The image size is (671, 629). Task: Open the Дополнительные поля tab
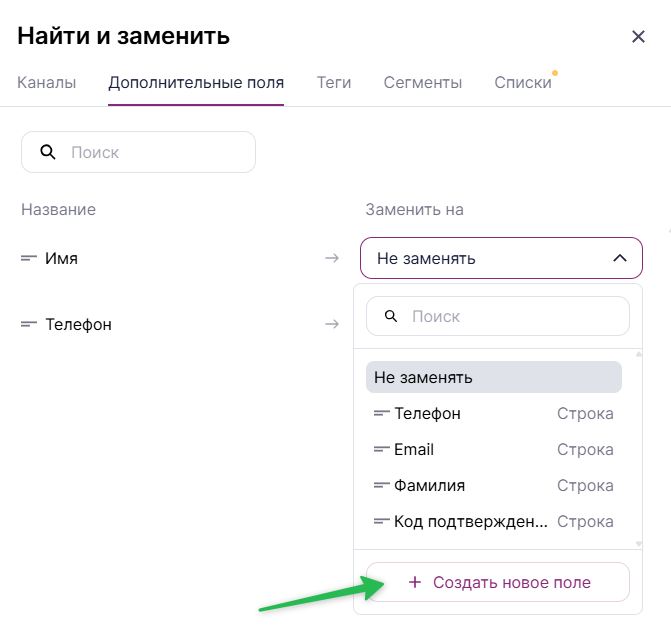click(196, 82)
